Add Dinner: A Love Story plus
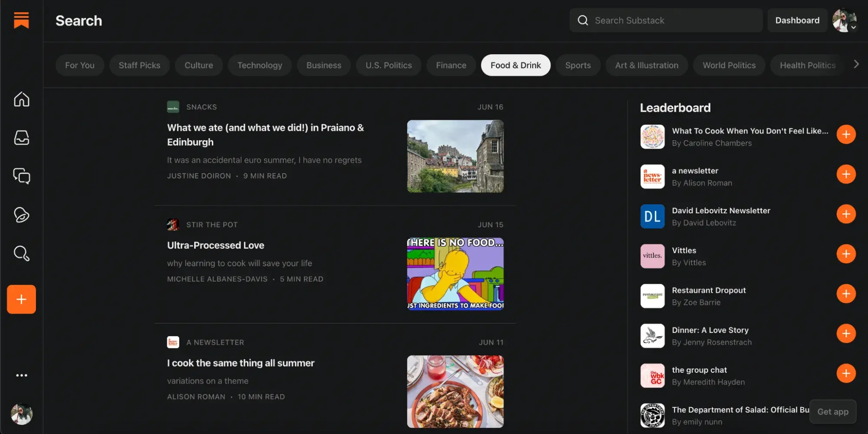Viewport: 868px width, 434px height. point(846,334)
